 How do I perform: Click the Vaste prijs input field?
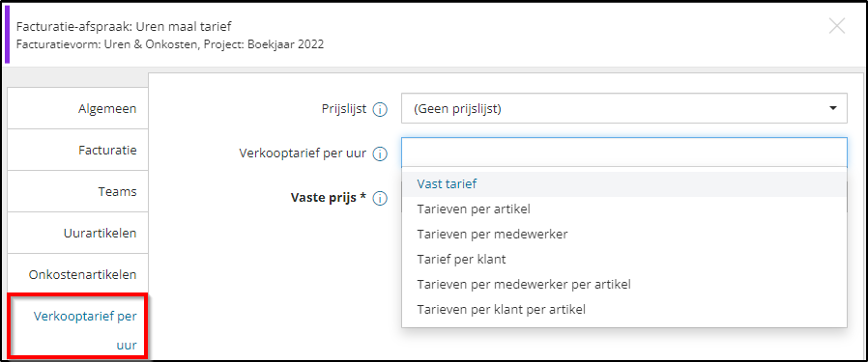623,198
